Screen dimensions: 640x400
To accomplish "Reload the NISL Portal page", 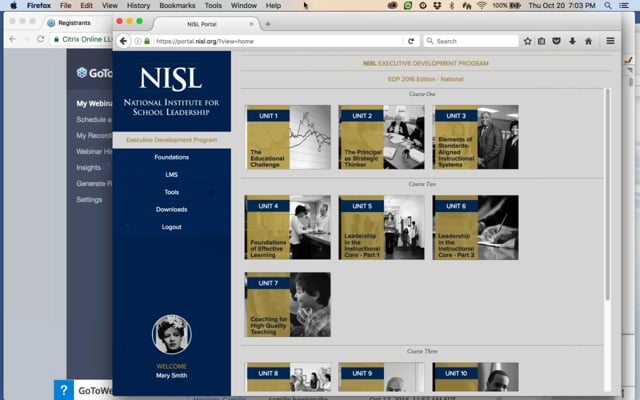I will point(411,41).
